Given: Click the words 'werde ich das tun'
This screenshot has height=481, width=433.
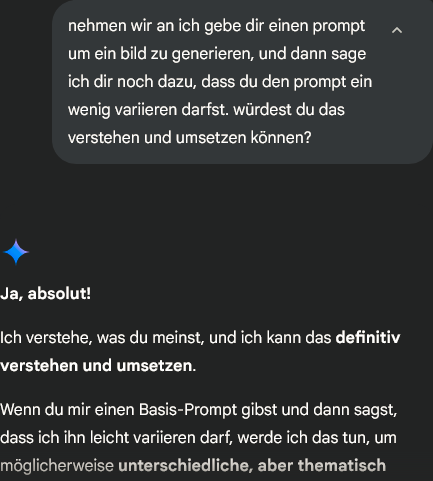Looking at the screenshot, I should (x=303, y=438).
